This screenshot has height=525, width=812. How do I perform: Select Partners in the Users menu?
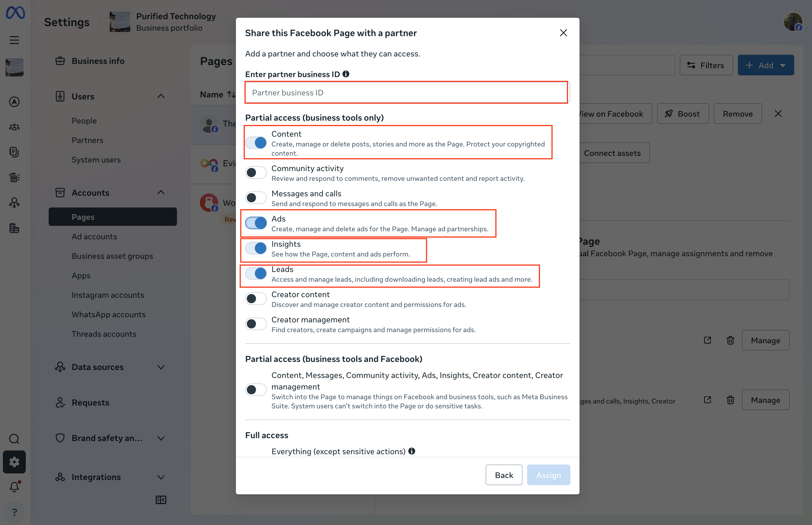point(88,140)
